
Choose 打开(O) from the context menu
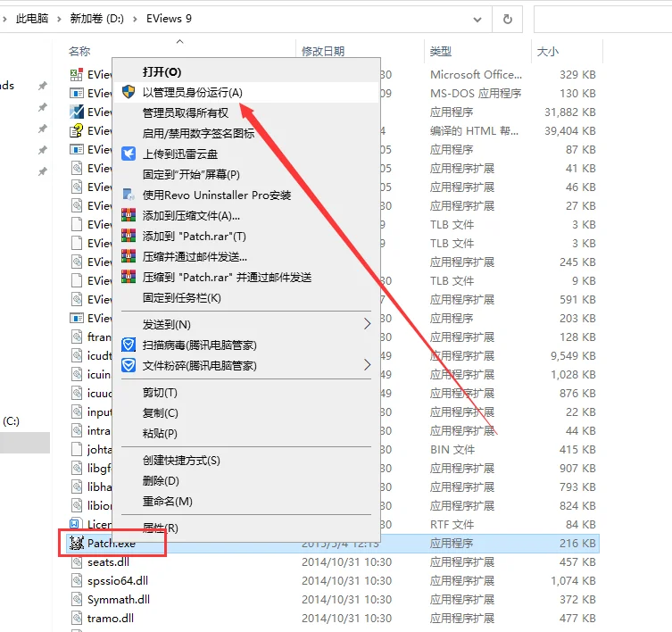pyautogui.click(x=162, y=71)
